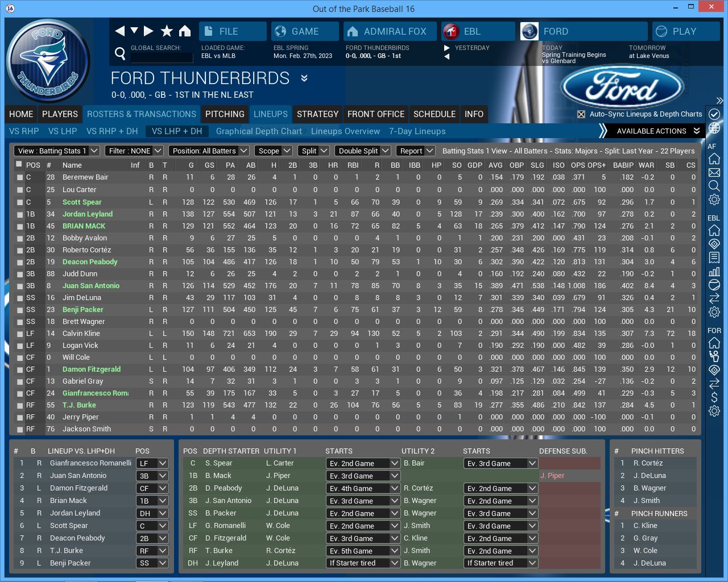Image resolution: width=728 pixels, height=582 pixels.
Task: Switch to the PITCHING tab
Action: click(225, 114)
